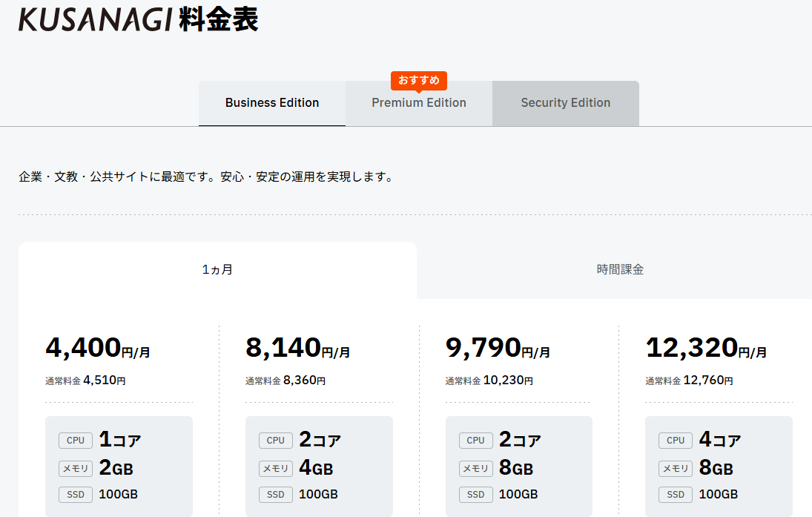Click the CPU label in the 9,790円 plan
The width and height of the screenshot is (812, 517).
click(x=475, y=441)
